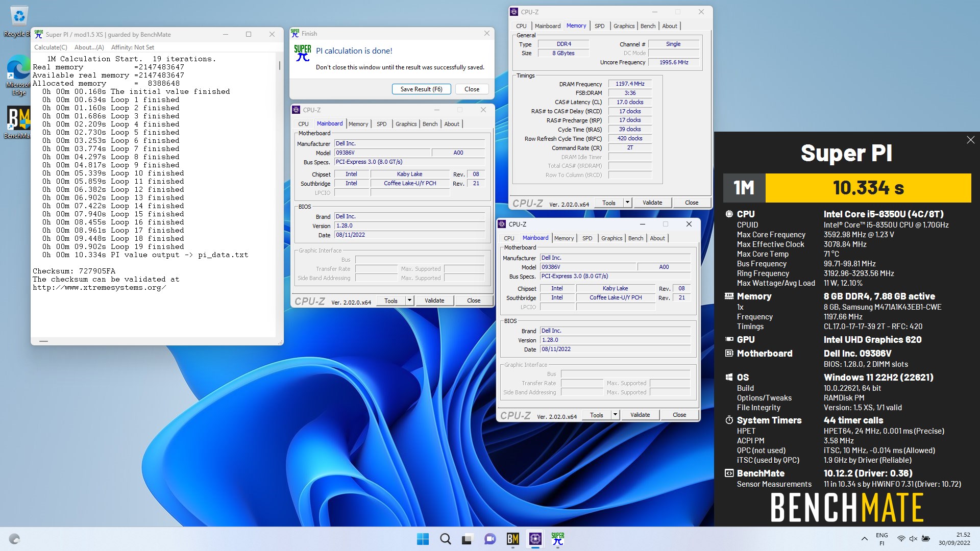Open Task View in taskbar

point(468,539)
